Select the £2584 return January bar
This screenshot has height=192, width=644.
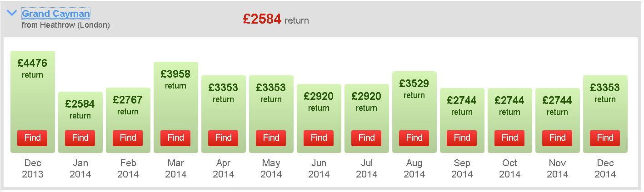pos(80,122)
